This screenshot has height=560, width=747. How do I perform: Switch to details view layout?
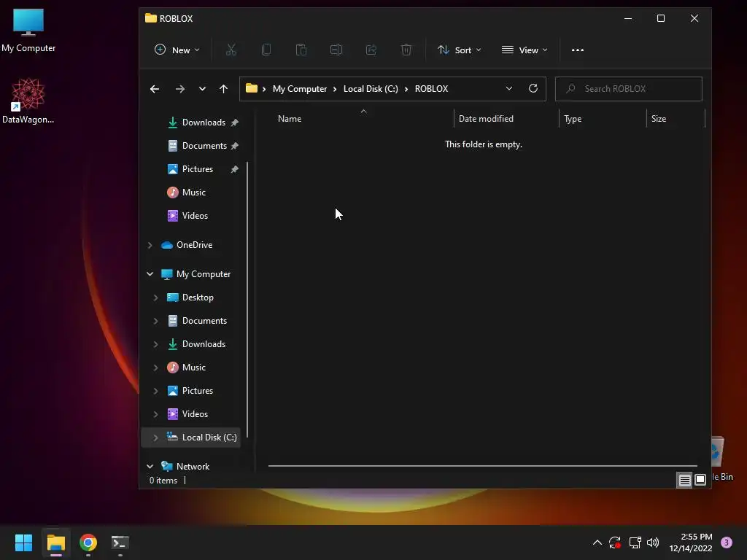(684, 480)
